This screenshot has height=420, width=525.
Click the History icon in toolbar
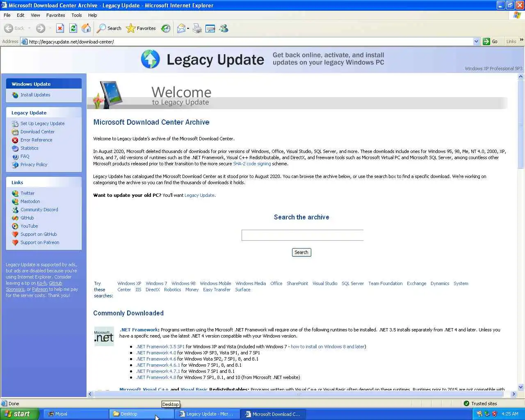click(166, 28)
